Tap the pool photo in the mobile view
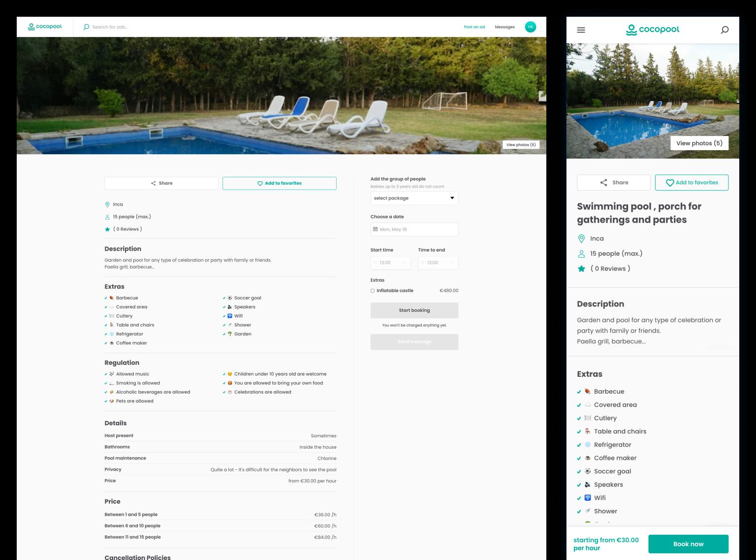Viewport: 756px width, 560px height. (x=653, y=101)
